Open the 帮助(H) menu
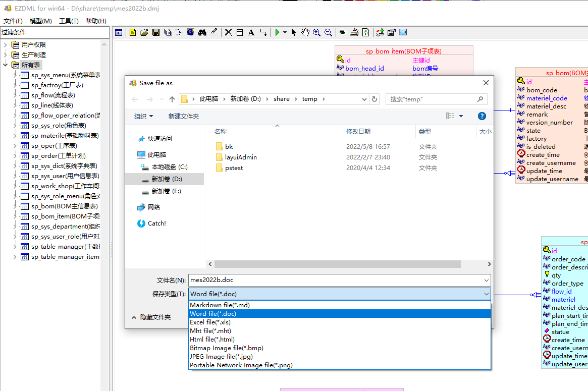Viewport: 588px width, 391px height. 96,21
